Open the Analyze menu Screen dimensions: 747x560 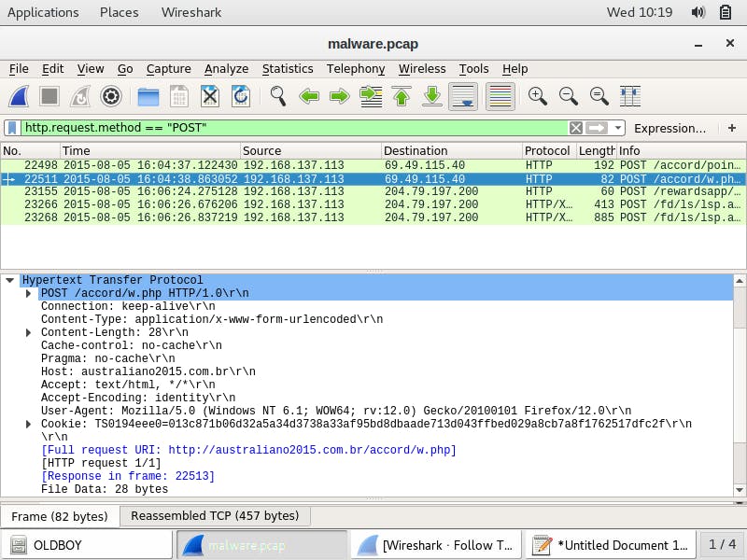point(226,69)
